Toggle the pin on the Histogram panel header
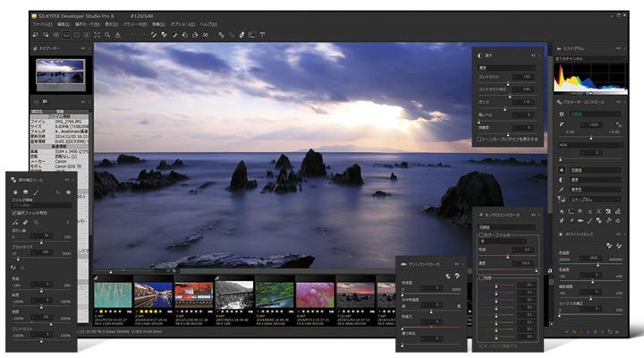The image size is (644, 358). (619, 48)
